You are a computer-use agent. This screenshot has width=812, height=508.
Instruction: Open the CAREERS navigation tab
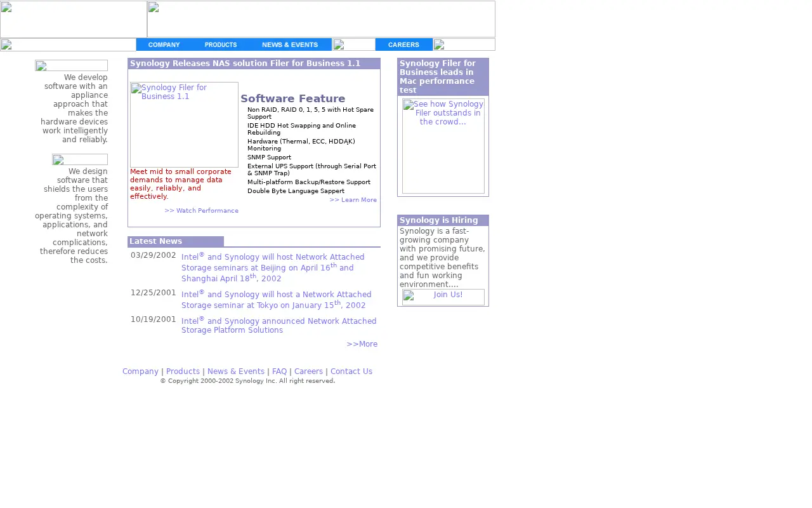pyautogui.click(x=403, y=44)
